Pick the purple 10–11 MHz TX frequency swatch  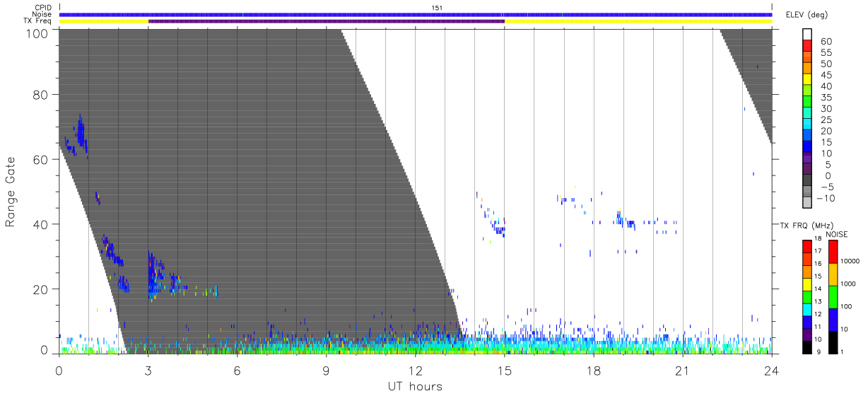coord(807,334)
